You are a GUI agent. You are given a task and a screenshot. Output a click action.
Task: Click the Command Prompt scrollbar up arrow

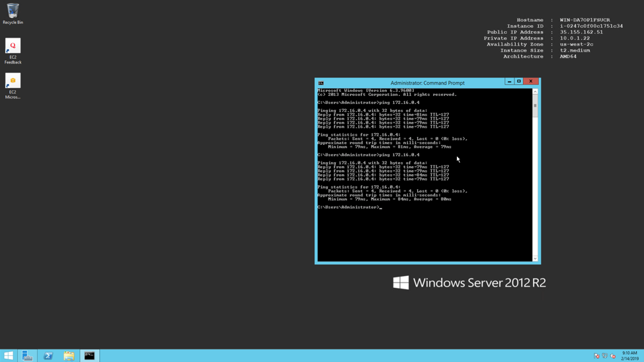tap(535, 91)
